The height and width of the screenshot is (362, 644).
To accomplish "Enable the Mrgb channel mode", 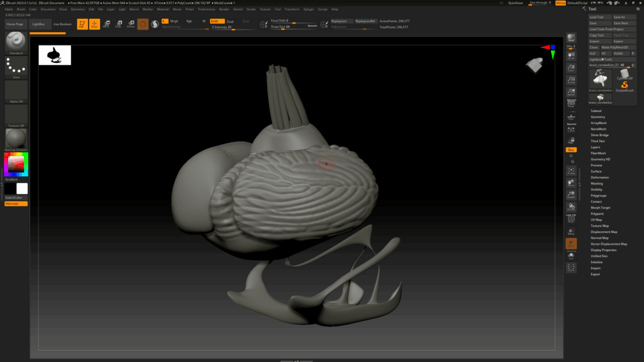I will tap(174, 21).
